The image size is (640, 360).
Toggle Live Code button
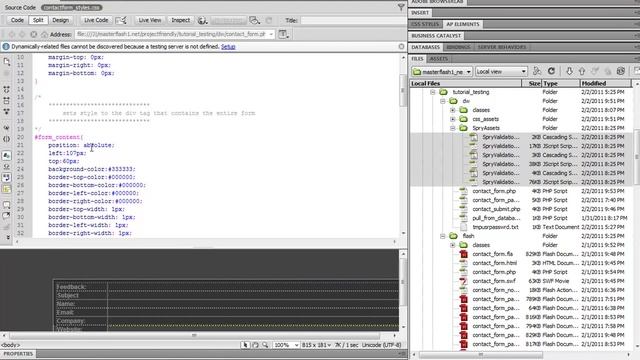coord(96,20)
